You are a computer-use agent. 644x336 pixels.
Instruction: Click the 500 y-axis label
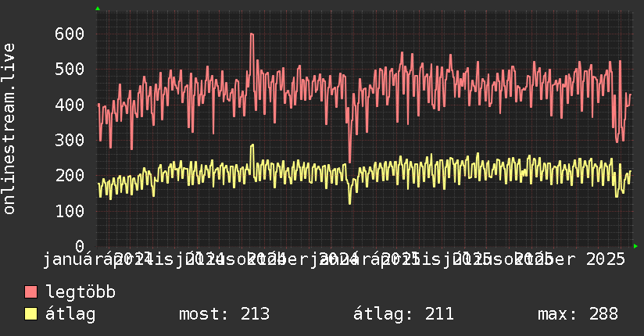click(70, 69)
